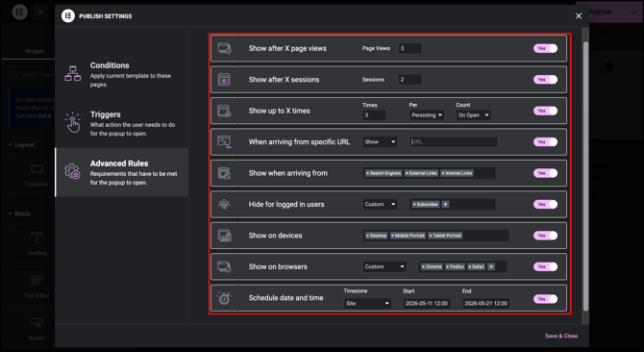Add another browser with plus
Screen dimensions: 644x352
(x=491, y=266)
